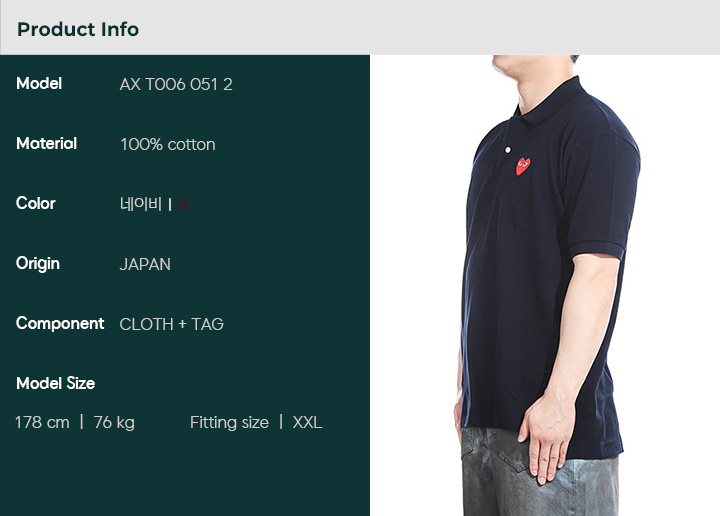Screen dimensions: 720x516
Task: Click the Fitting size label
Action: coord(229,423)
